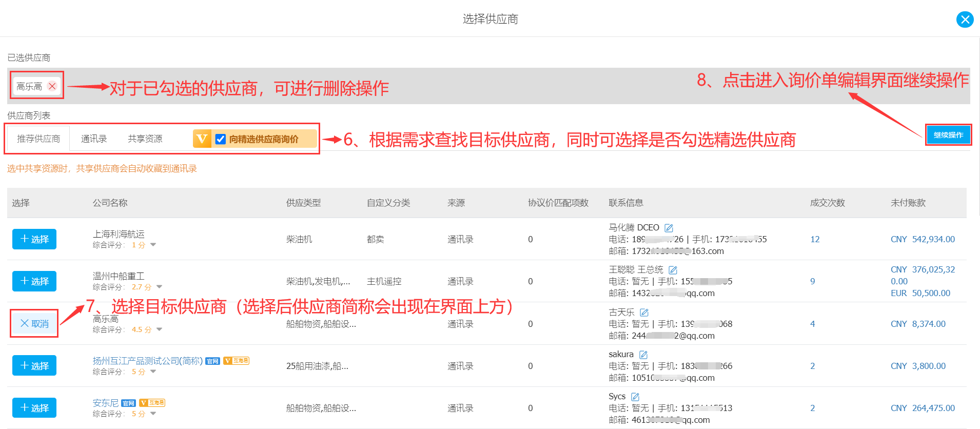Viewport: 980px width, 429px height.
Task: Click 温州中船重工 company name
Action: pos(119,276)
